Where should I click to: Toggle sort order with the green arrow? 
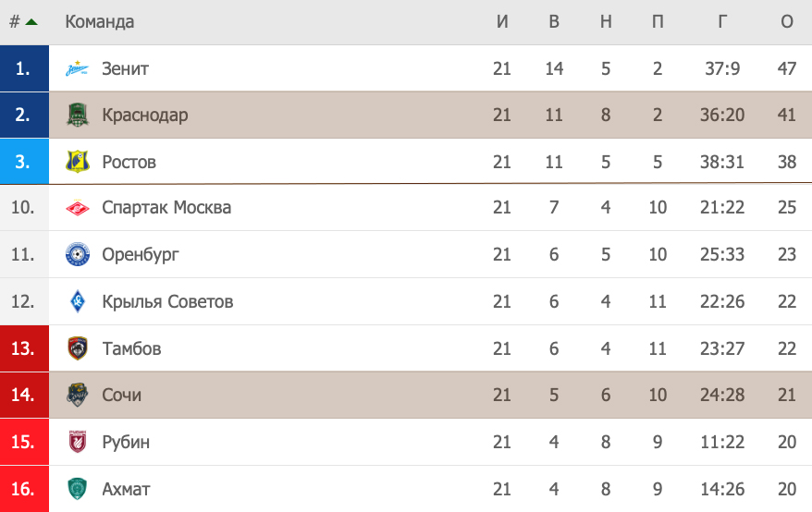coord(31,22)
